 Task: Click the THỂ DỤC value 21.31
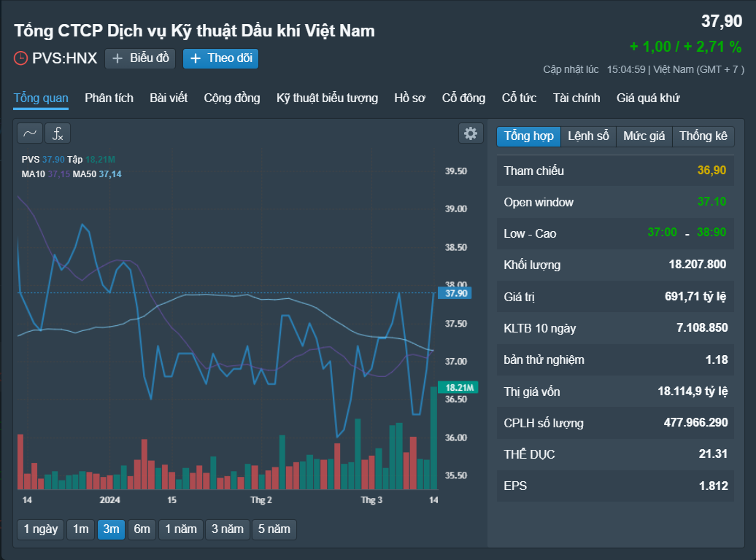(x=713, y=454)
